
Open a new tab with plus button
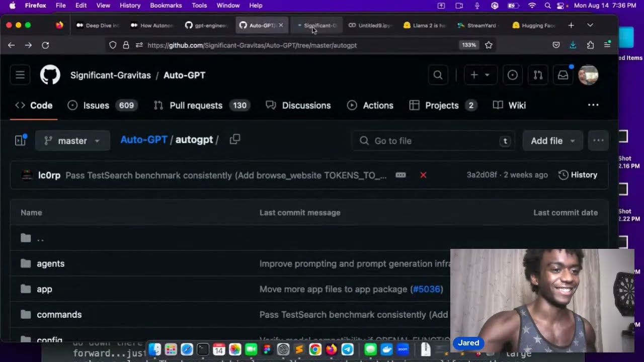[x=571, y=25]
